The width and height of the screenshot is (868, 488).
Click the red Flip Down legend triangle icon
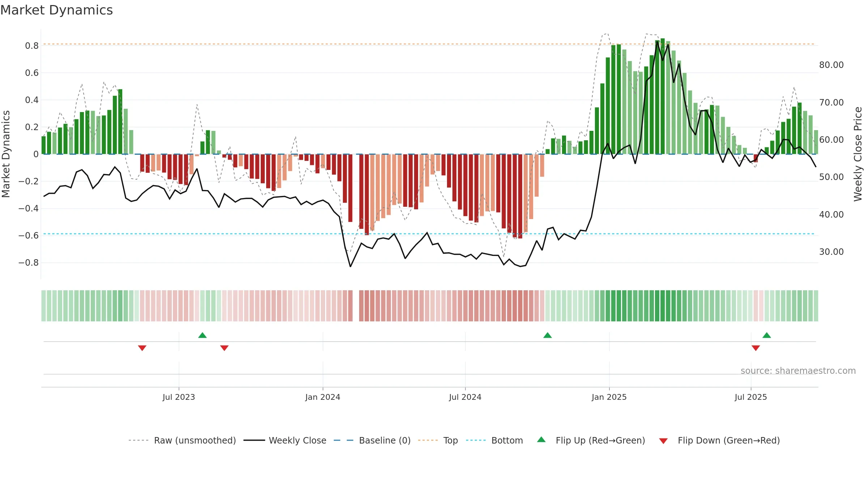coord(663,441)
